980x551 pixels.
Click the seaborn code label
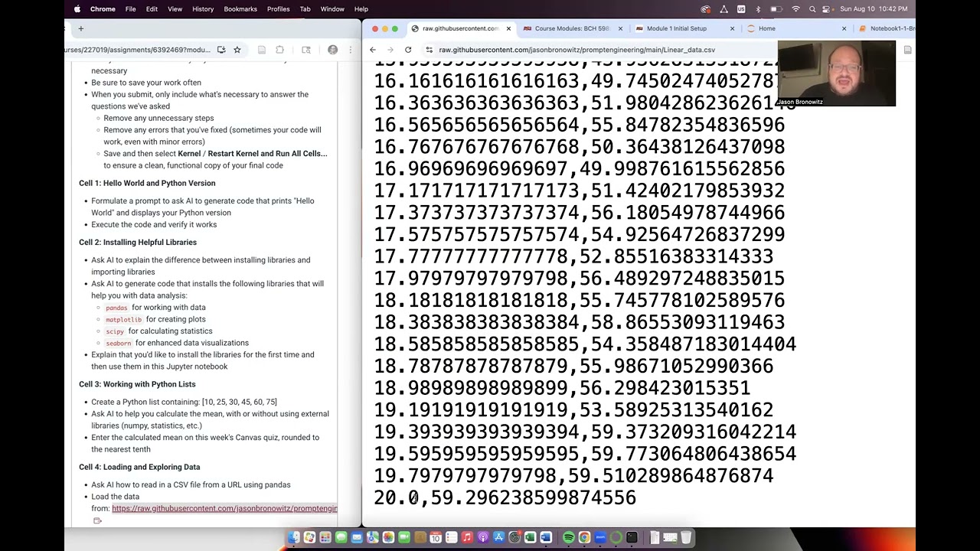[x=119, y=343]
